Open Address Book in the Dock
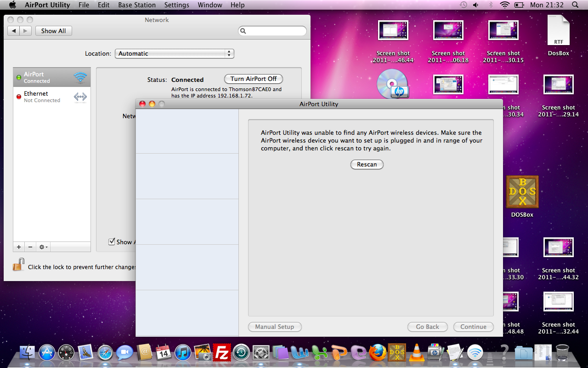The width and height of the screenshot is (588, 368). point(144,353)
